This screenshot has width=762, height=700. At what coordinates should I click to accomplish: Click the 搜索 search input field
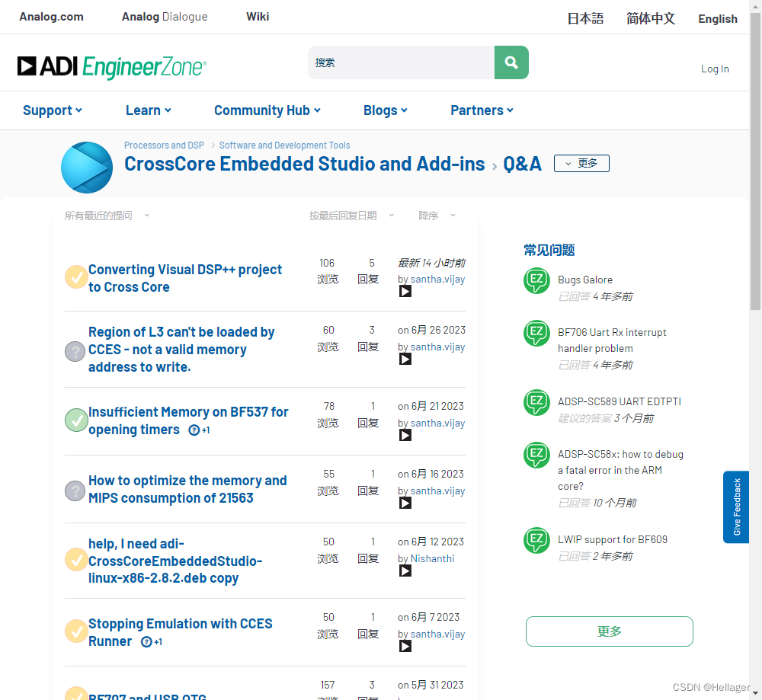click(402, 62)
